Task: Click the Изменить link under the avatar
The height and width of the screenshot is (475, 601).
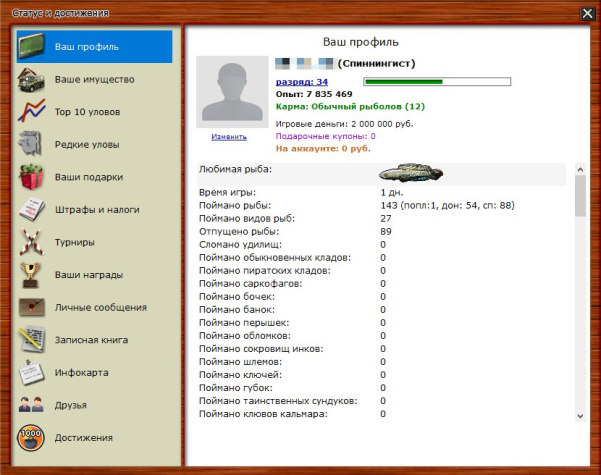Action: point(229,136)
